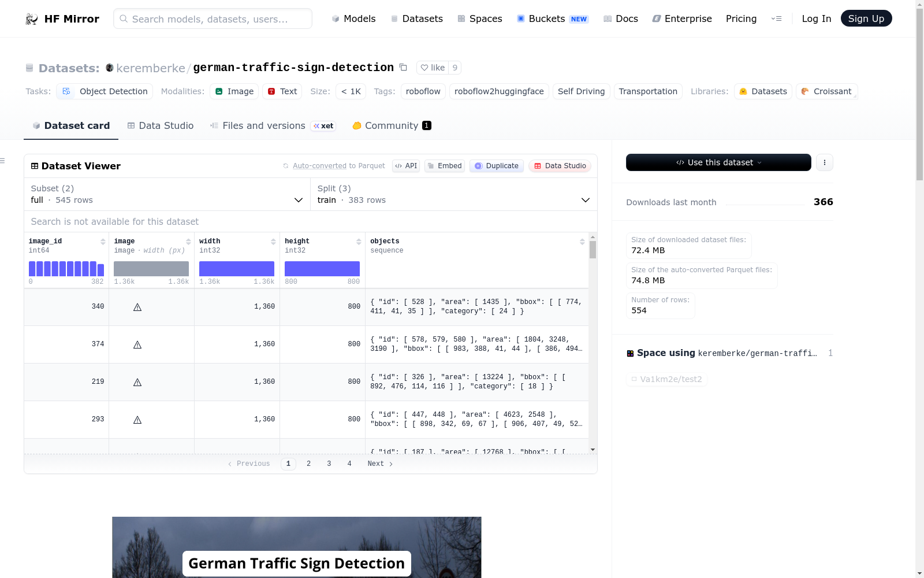Go to page 4 of viewer
924x578 pixels.
(x=349, y=464)
